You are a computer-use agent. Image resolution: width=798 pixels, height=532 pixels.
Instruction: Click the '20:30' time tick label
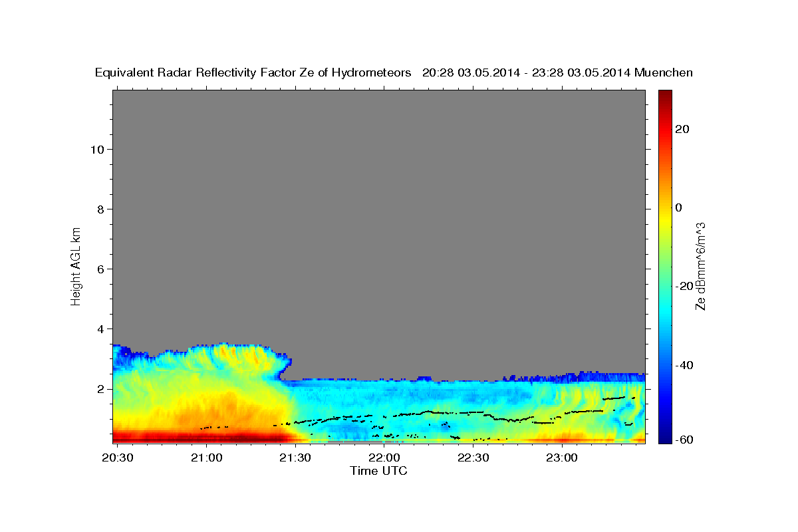pos(118,458)
